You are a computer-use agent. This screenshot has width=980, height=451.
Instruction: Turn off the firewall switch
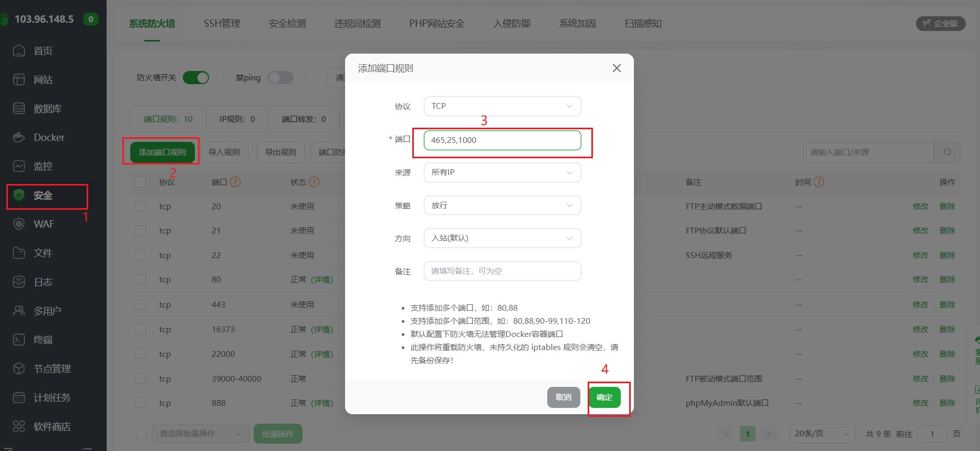pyautogui.click(x=196, y=78)
